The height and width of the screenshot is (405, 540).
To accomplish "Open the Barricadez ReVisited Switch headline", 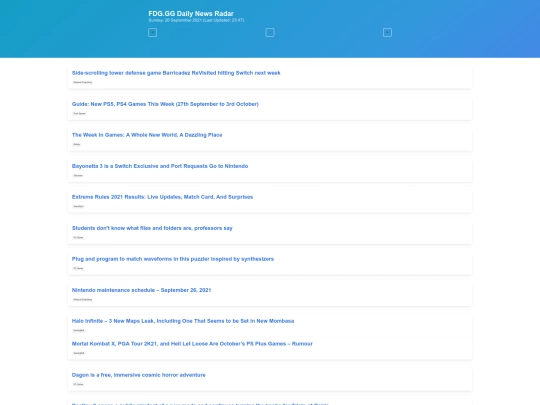I will tap(176, 73).
